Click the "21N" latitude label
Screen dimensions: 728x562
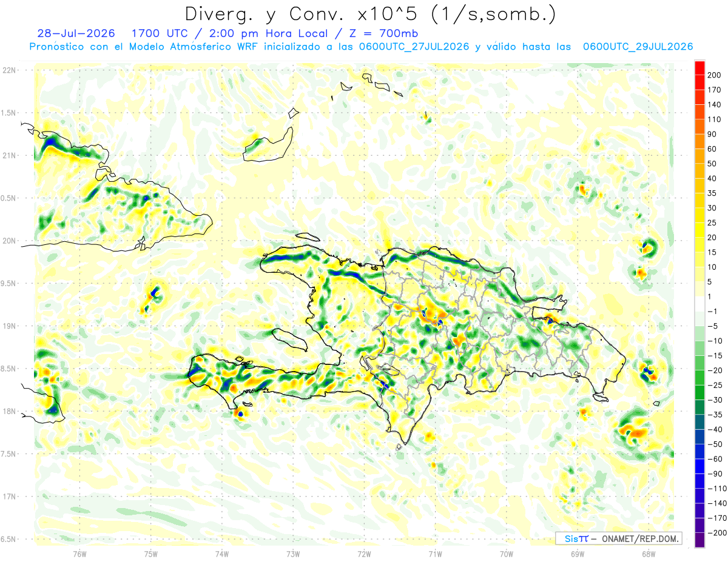(8, 155)
